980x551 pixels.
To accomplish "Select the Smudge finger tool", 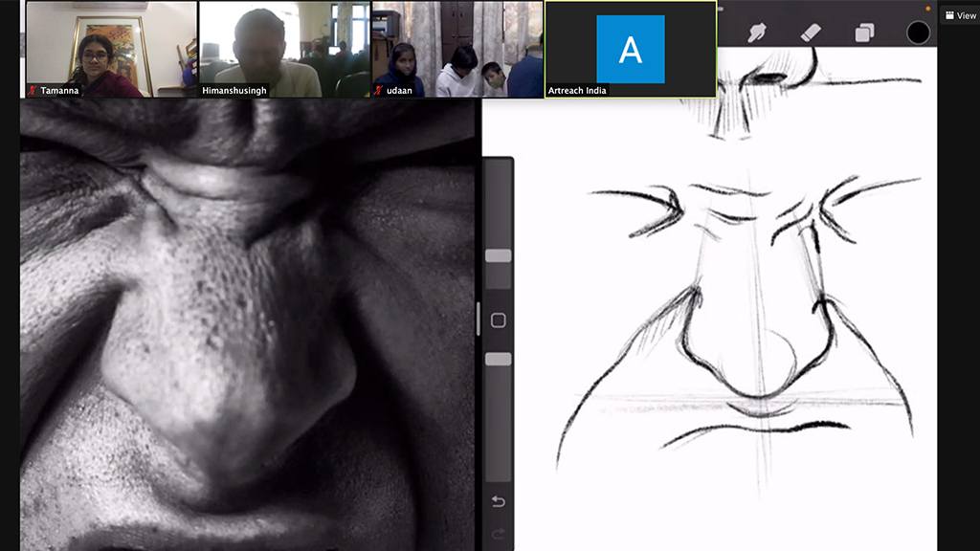I will (x=757, y=33).
